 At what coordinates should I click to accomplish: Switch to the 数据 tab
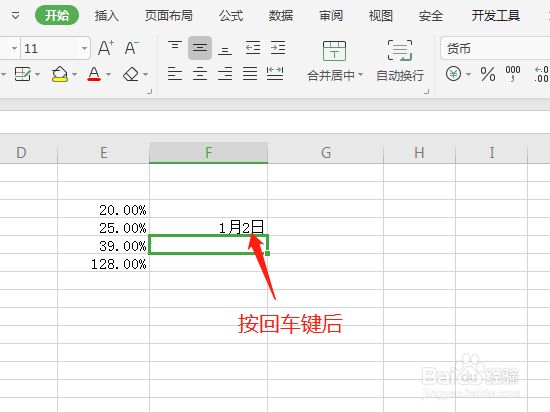tap(281, 15)
